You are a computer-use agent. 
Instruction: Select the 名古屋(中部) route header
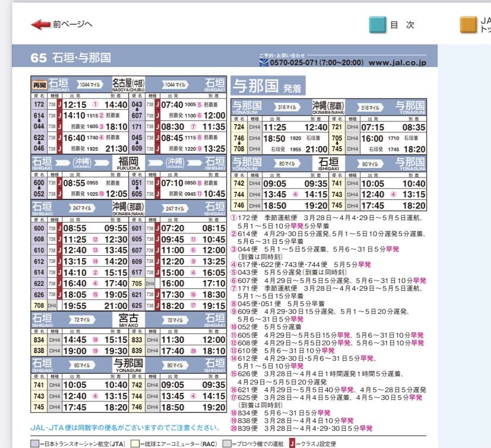[128, 84]
